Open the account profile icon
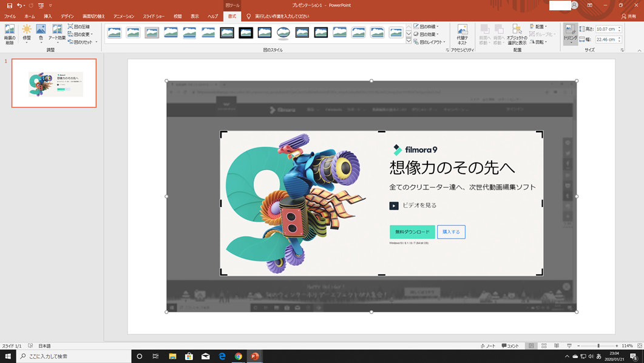This screenshot has height=363, width=644. [575, 5]
